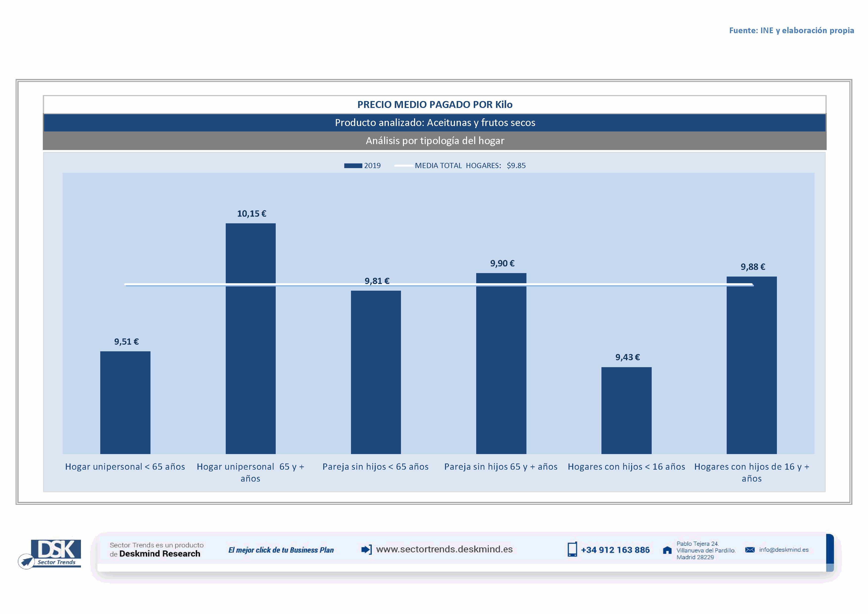Select the 9,43 € bar for Hogares con hijos
868x614 pixels.
coord(626,410)
